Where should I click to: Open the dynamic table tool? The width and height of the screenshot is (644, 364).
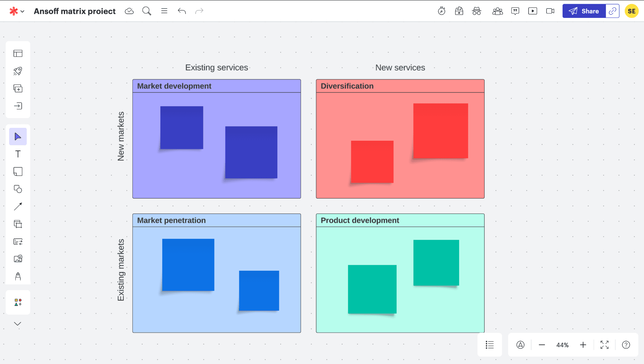pos(18,242)
